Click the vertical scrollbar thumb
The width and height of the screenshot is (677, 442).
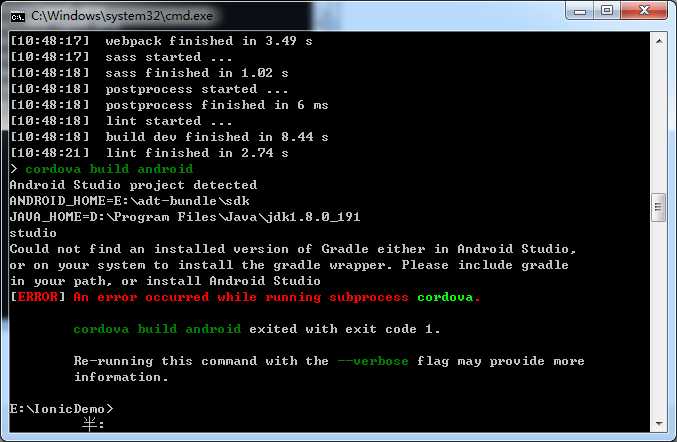pos(658,207)
